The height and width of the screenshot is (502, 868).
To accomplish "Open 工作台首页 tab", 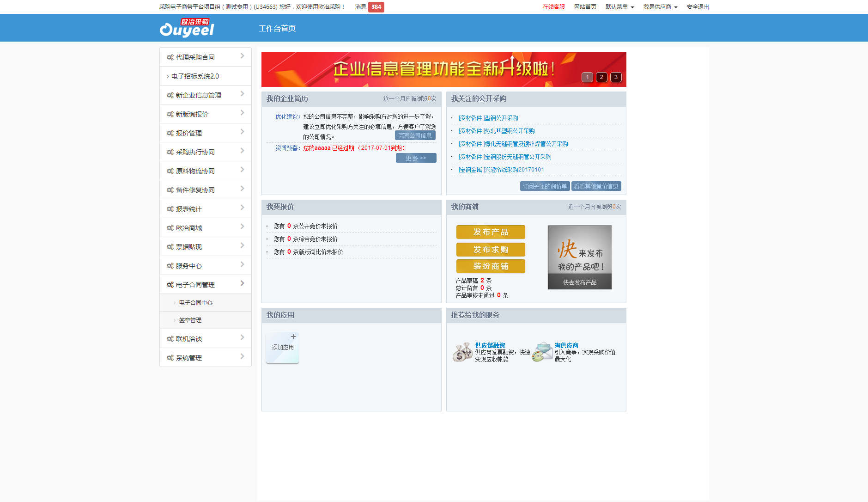I will (x=277, y=28).
